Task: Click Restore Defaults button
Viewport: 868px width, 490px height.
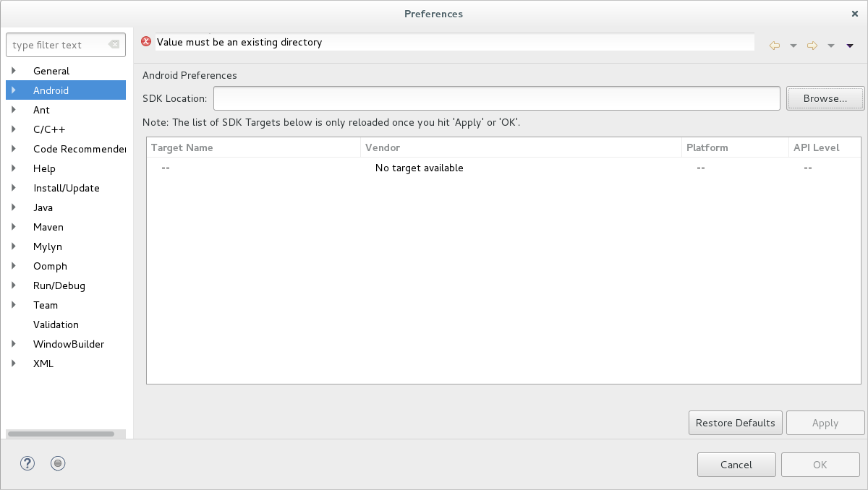Action: click(736, 423)
